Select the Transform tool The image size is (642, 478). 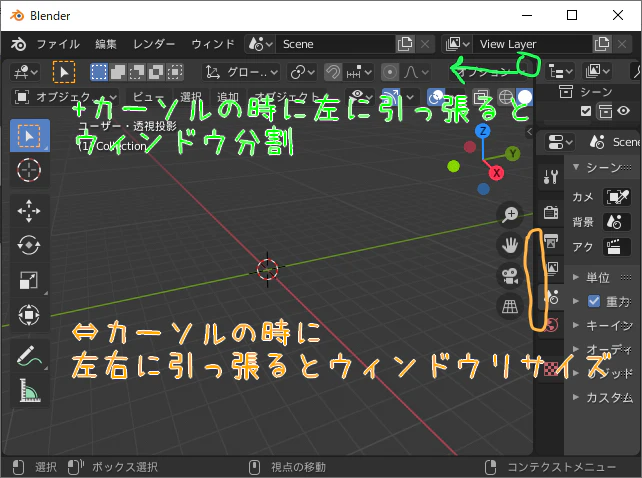pos(29,315)
